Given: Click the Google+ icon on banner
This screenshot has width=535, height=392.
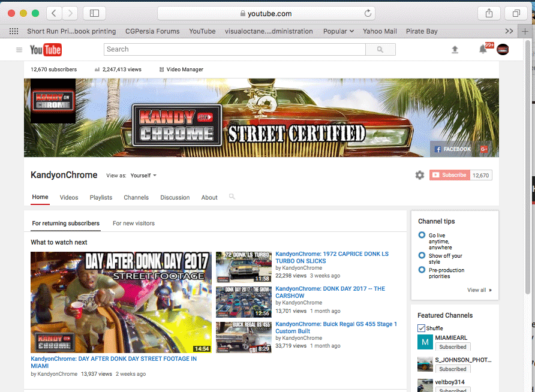Looking at the screenshot, I should tap(484, 149).
